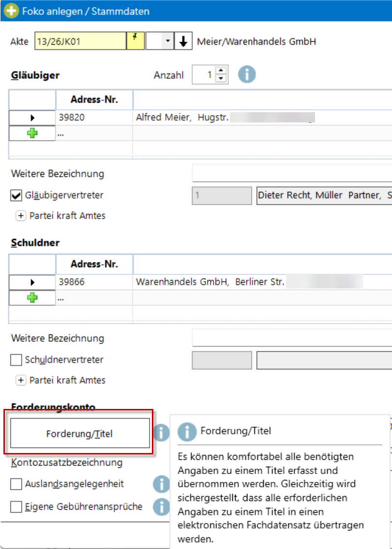Enable the Schuldnervertreter checkbox
The width and height of the screenshot is (392, 549).
pyautogui.click(x=16, y=360)
